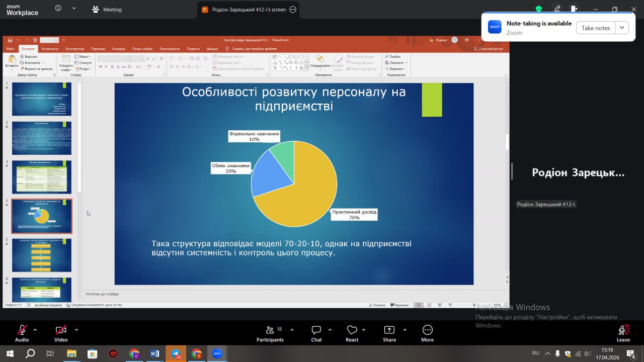Toggle the RU keyboard language indicator
This screenshot has height=362, width=644.
click(536, 353)
